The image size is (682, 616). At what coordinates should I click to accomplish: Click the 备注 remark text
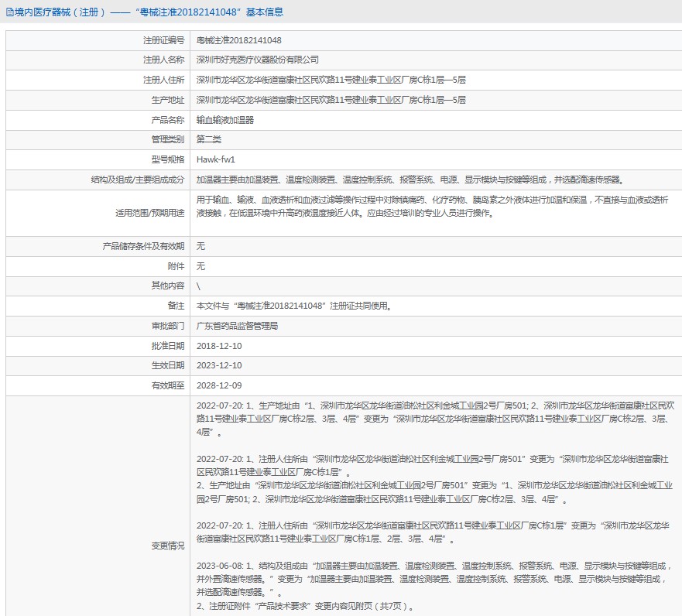coord(294,306)
